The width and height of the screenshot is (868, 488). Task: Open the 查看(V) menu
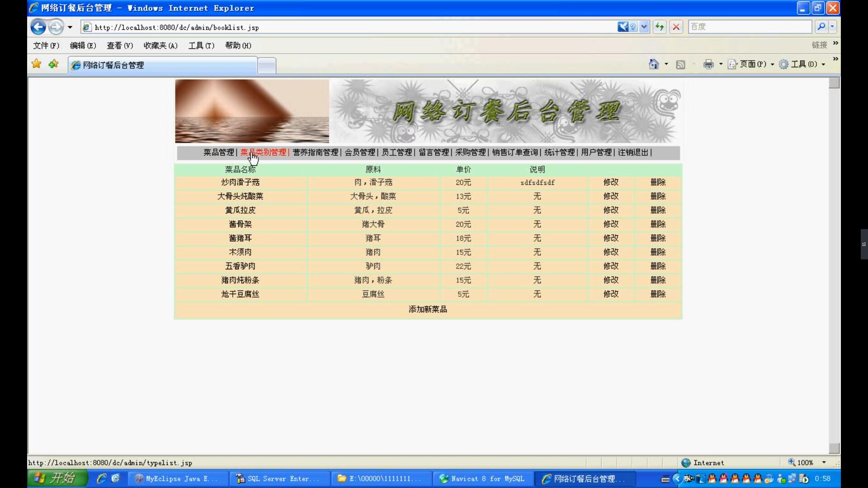120,46
